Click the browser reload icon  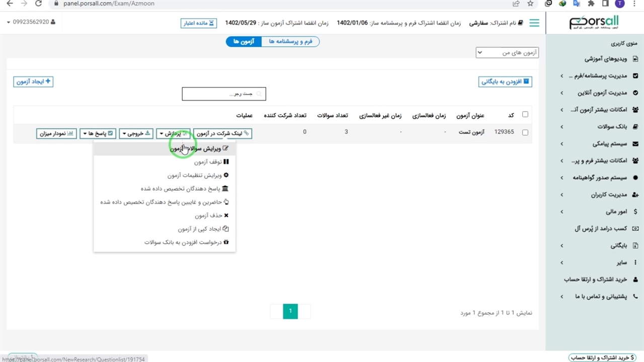(x=39, y=4)
